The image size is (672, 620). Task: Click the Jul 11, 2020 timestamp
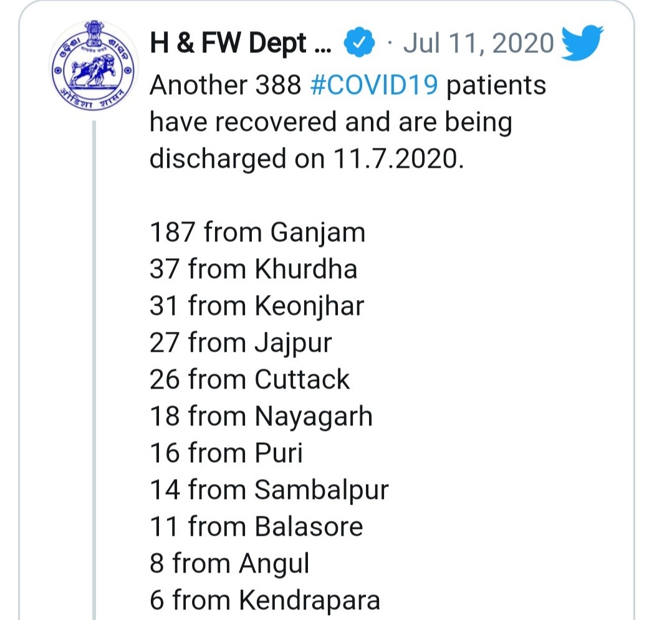click(478, 43)
